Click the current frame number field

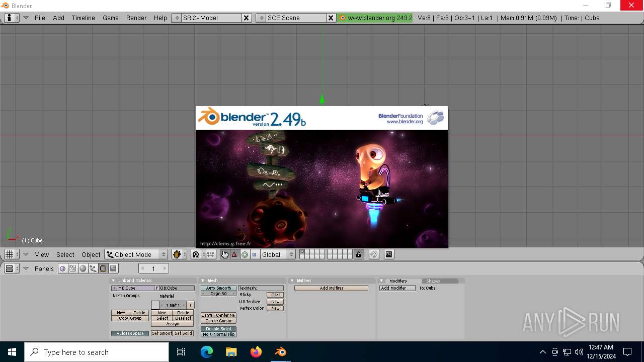(153, 268)
